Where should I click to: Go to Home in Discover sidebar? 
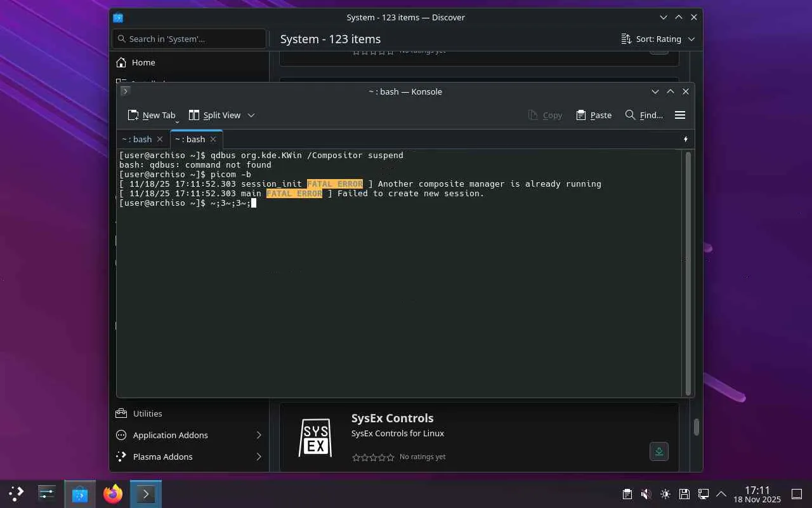coord(189,62)
